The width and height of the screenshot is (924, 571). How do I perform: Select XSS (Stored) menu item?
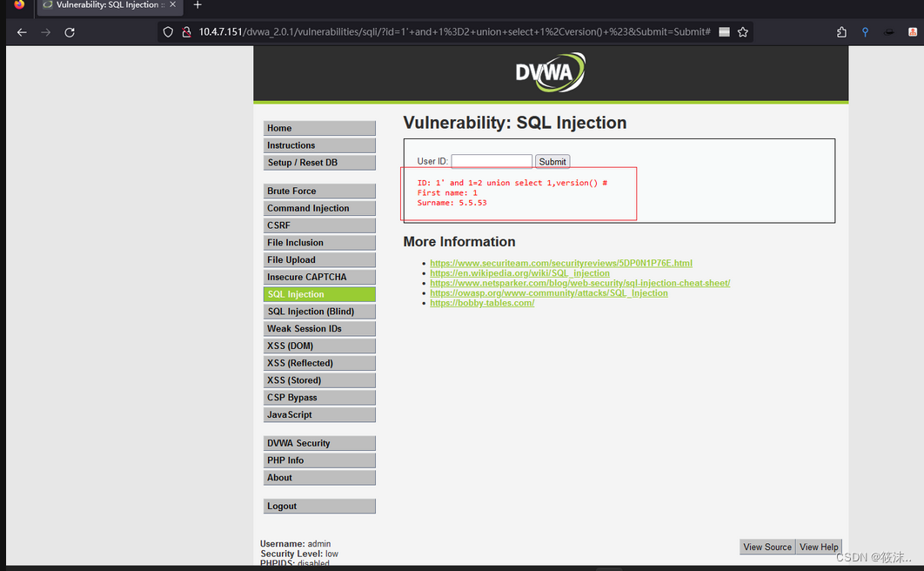(319, 380)
